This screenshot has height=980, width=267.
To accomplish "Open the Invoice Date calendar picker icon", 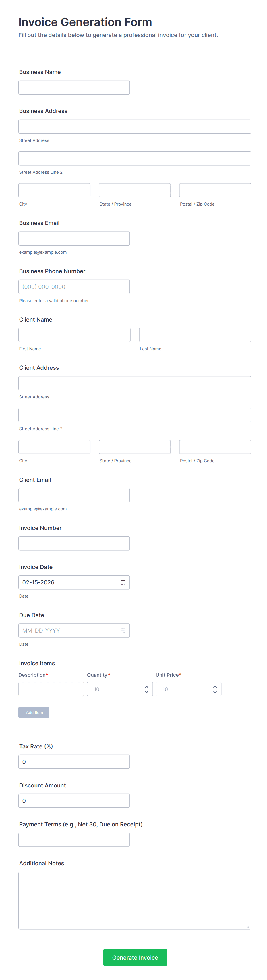I will (x=123, y=582).
